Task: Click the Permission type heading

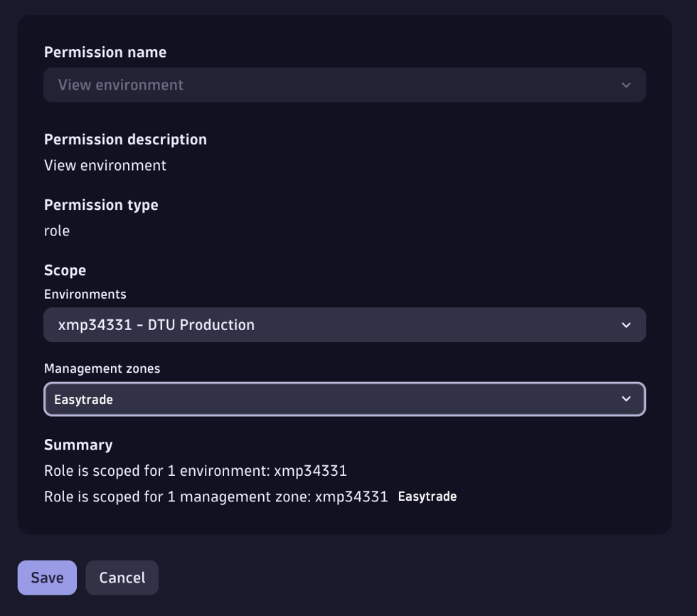Action: click(x=101, y=205)
